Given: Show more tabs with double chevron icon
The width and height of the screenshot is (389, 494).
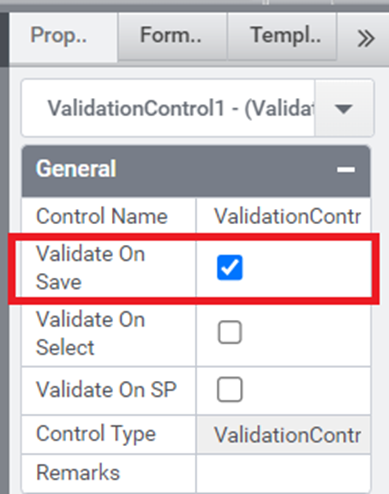Looking at the screenshot, I should pyautogui.click(x=366, y=38).
